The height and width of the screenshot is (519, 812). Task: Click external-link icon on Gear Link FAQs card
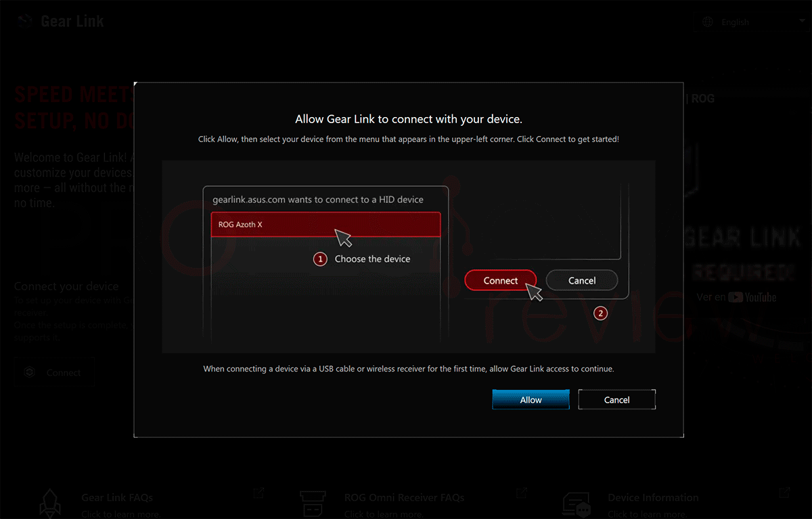coord(258,493)
